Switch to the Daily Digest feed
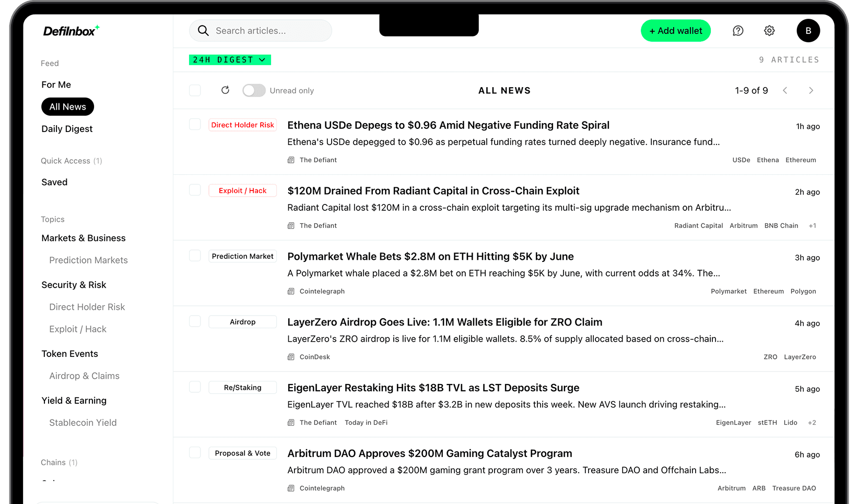 [67, 129]
